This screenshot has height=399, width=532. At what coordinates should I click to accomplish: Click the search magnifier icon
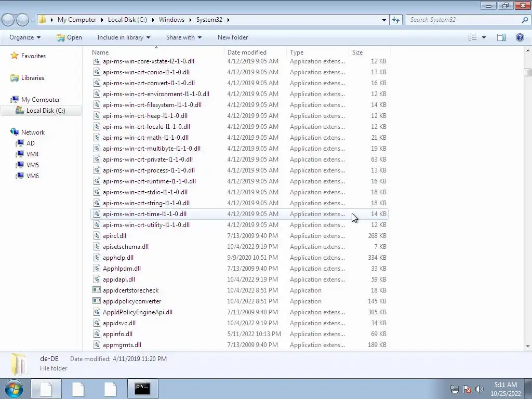point(525,20)
